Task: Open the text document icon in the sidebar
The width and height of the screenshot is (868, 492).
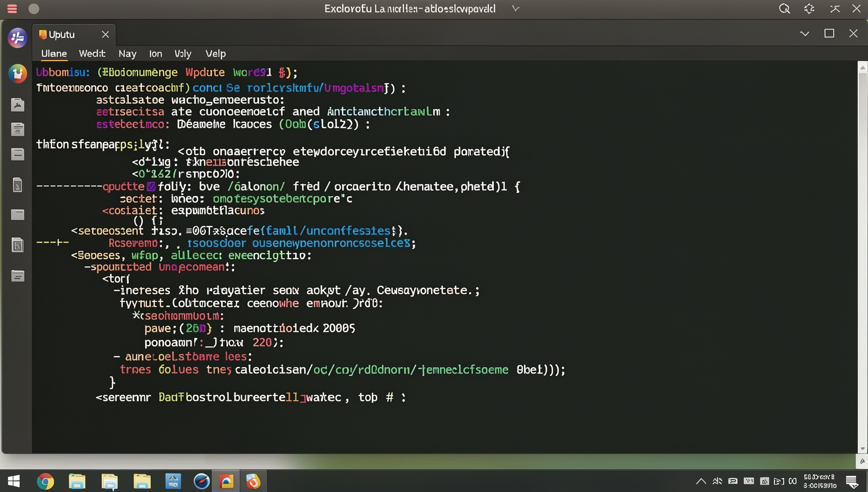Action: coord(17,129)
